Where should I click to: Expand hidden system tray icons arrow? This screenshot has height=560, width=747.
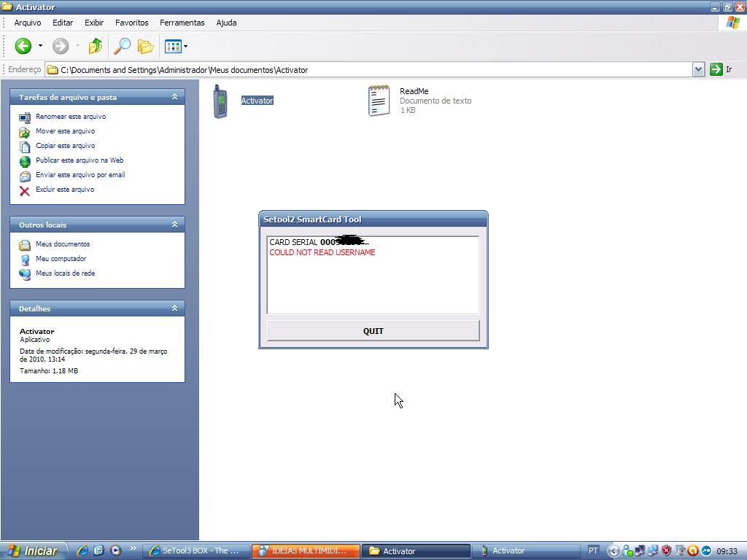pyautogui.click(x=614, y=551)
